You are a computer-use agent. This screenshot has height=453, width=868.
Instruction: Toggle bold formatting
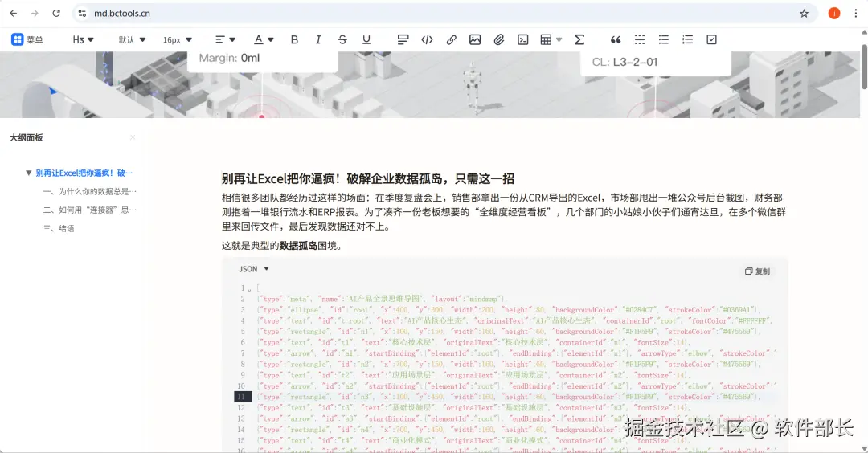click(x=294, y=39)
